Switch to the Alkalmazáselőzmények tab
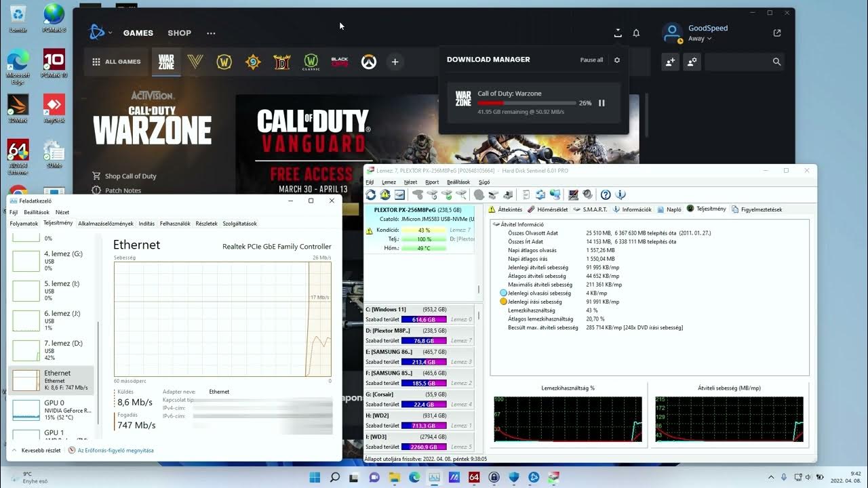The height and width of the screenshot is (488, 868). 106,223
